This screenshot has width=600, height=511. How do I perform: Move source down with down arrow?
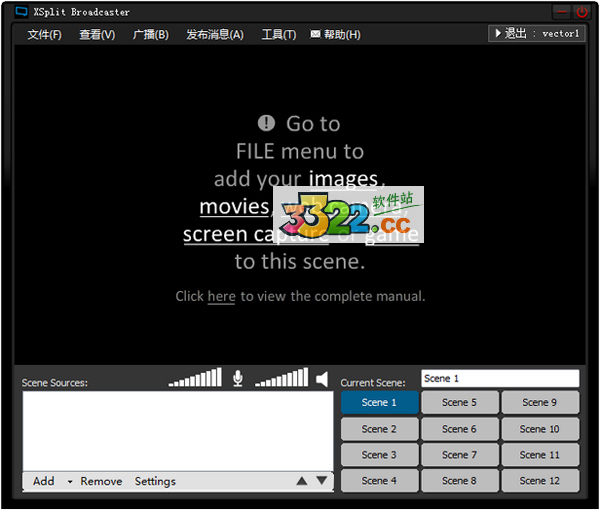pyautogui.click(x=322, y=481)
